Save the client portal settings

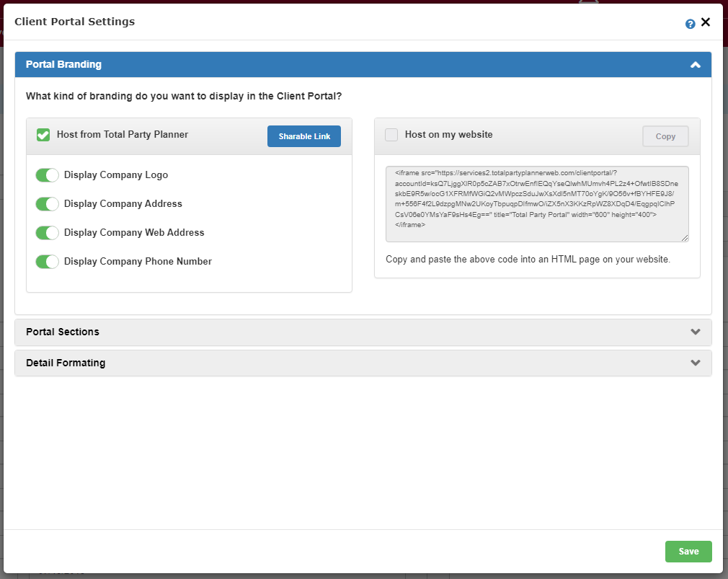tap(688, 551)
